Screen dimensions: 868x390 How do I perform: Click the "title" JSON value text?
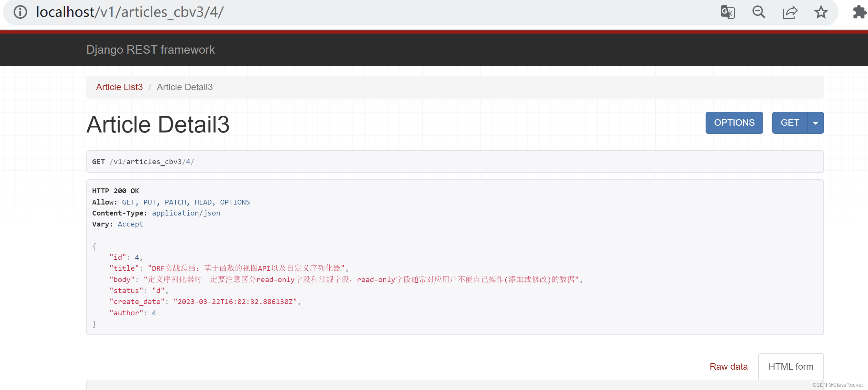click(x=246, y=268)
